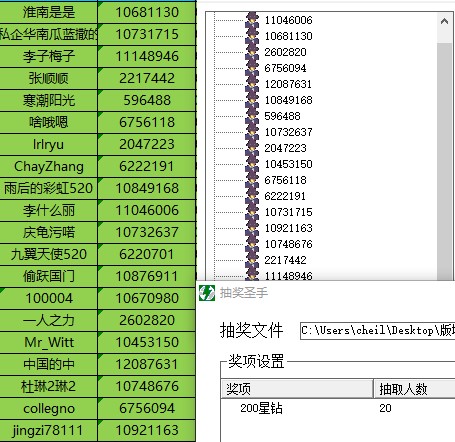Click spreadsheet cell 淮南是是
This screenshot has width=455, height=442.
49,12
